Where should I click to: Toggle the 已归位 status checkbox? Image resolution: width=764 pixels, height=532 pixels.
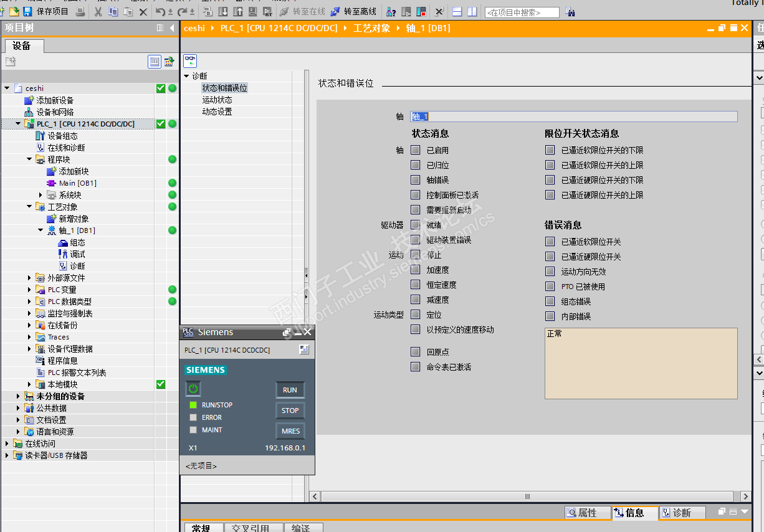tap(415, 165)
